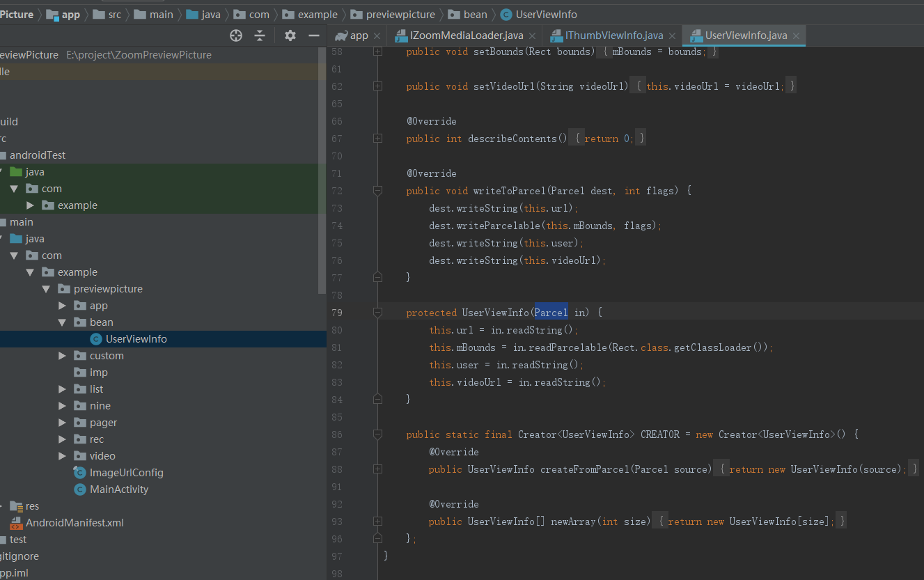
Task: Toggle fold marker beside setBounds line 58
Action: [377, 52]
